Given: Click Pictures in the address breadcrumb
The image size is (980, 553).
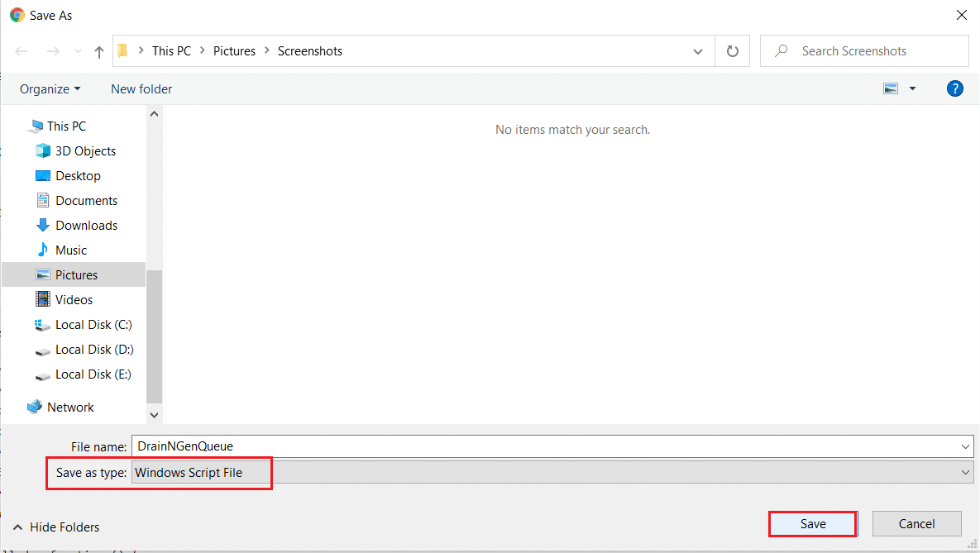Looking at the screenshot, I should click(x=234, y=51).
